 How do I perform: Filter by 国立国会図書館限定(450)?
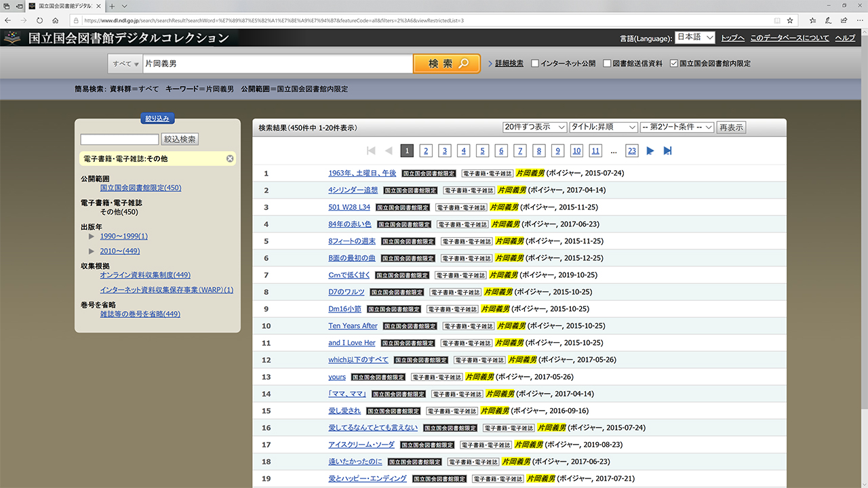click(140, 188)
